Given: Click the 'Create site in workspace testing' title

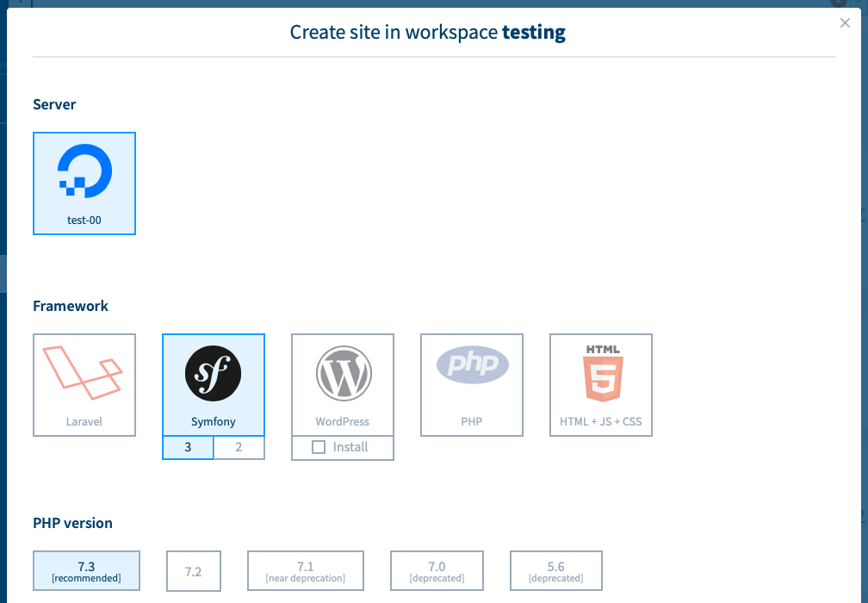Looking at the screenshot, I should click(x=427, y=32).
